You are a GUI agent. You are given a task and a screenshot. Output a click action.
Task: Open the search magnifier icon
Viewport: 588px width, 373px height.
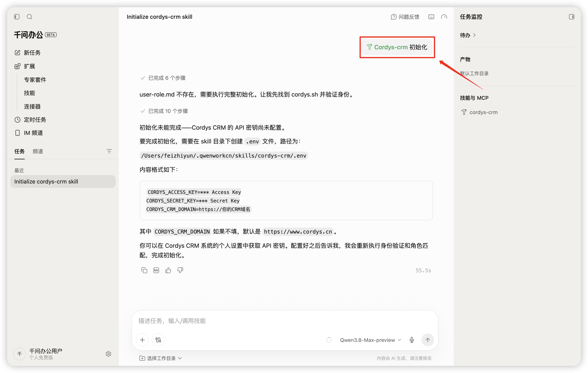coord(29,17)
